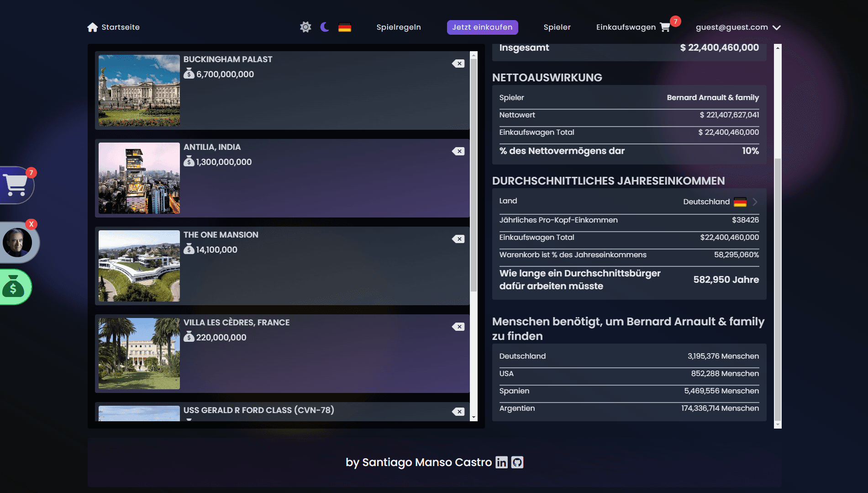Click the money bag icon beside 6,700,000,000
The width and height of the screenshot is (868, 493).
tap(189, 74)
